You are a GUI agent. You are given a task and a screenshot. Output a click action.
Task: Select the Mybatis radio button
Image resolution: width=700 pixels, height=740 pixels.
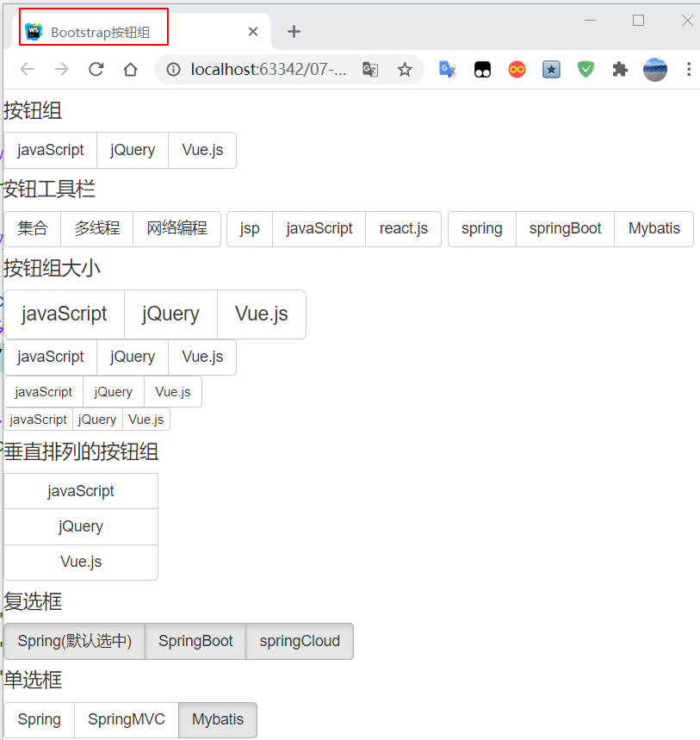pos(218,719)
